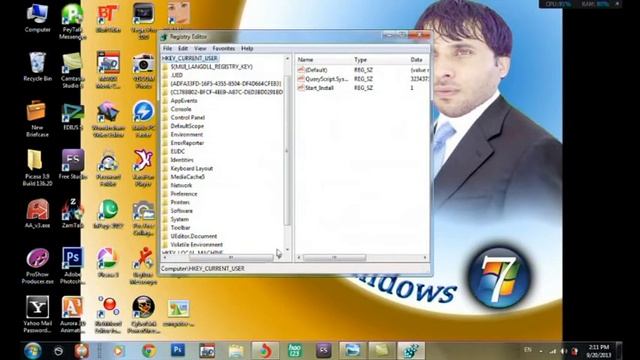Image resolution: width=640 pixels, height=360 pixels.
Task: Open the EDIUS desktop shortcut
Action: tap(72, 116)
